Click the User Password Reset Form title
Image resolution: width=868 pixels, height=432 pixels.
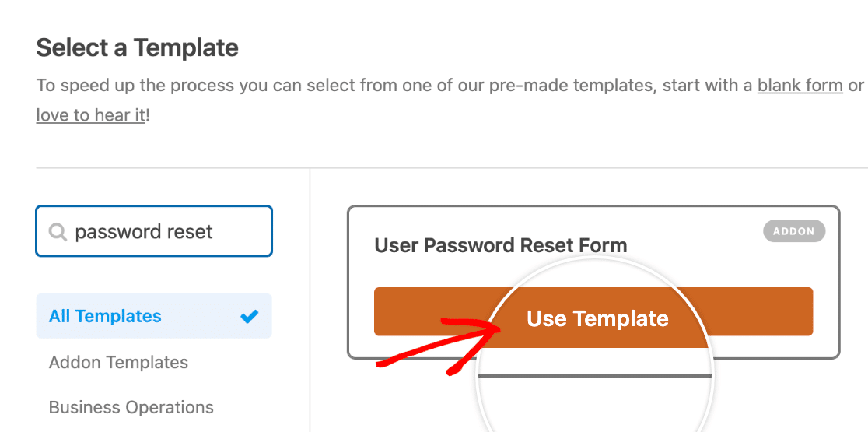[500, 246]
